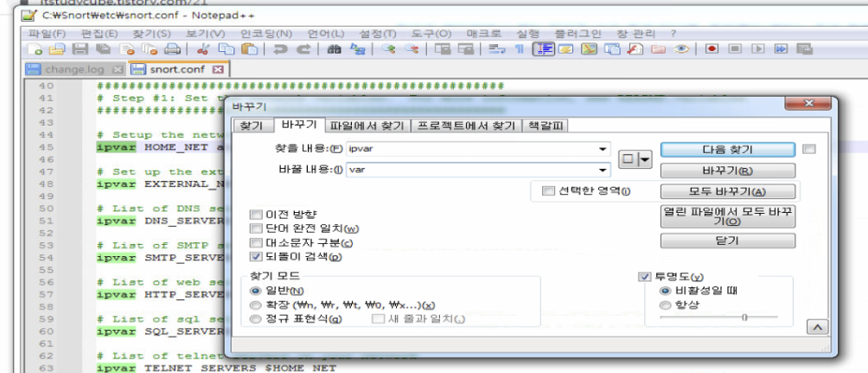Viewport: 868px width, 373px height.
Task: Collapse the dialog with bottom-right caret button
Action: [816, 327]
